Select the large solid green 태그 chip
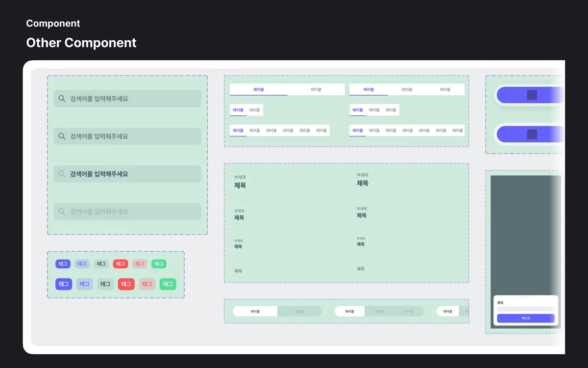Image resolution: width=588 pixels, height=368 pixels. 168,284
